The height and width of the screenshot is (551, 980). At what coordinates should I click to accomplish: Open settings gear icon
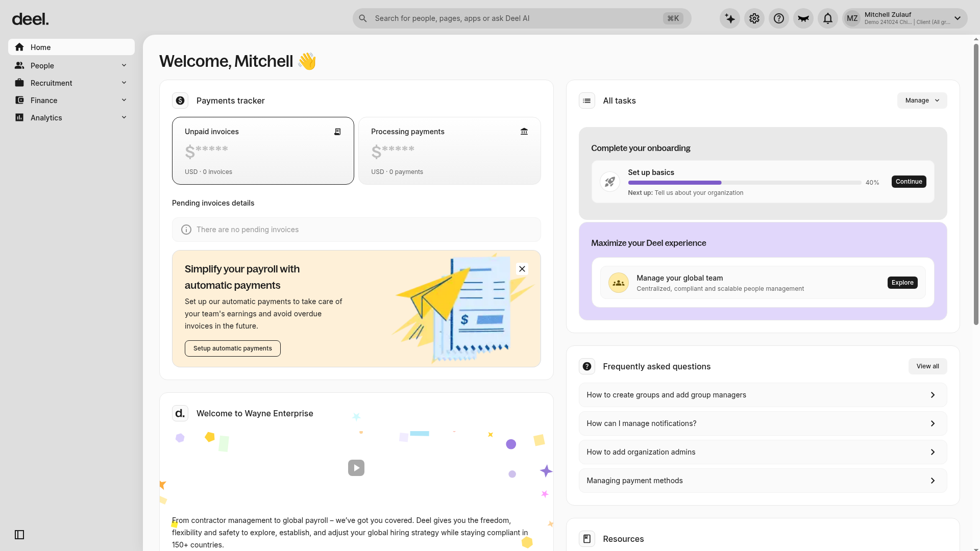tap(754, 18)
